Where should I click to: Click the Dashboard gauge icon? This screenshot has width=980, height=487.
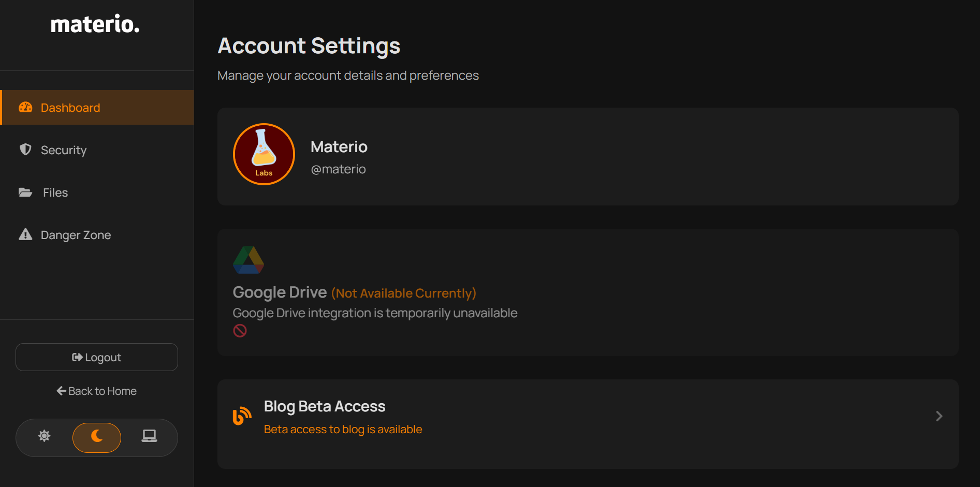25,107
